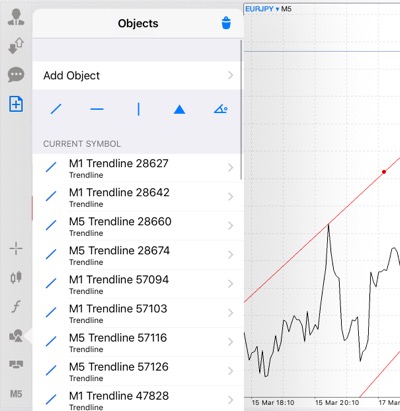Open M1 Trendline 47828 object
The height and width of the screenshot is (411, 400).
tap(138, 399)
